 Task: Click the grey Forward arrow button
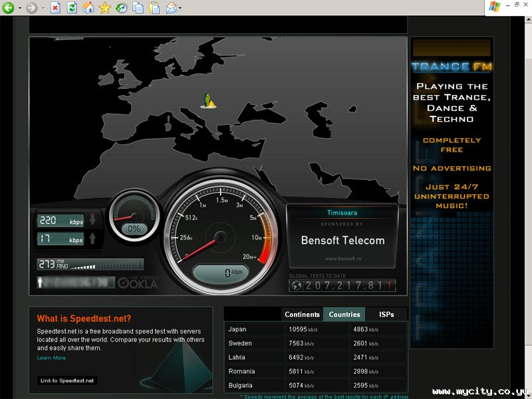coord(31,7)
